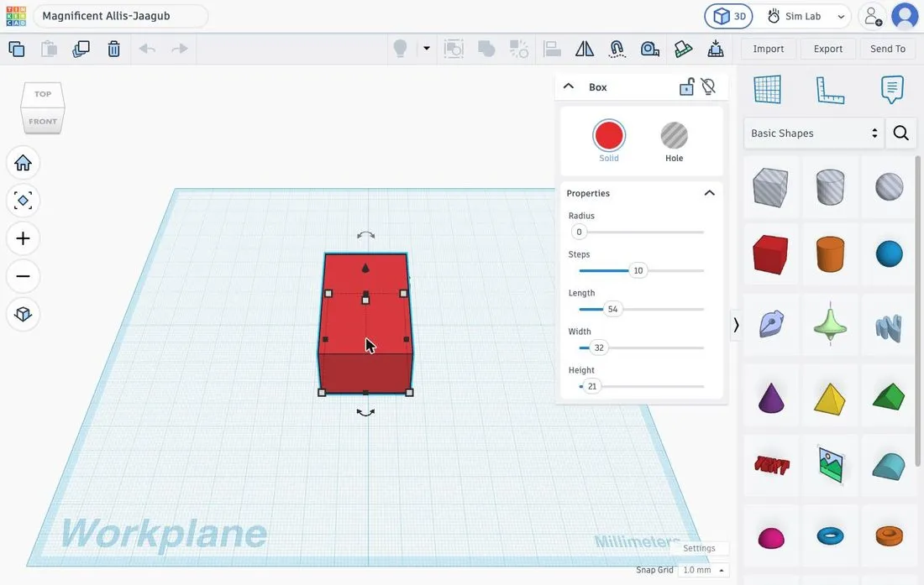The image size is (924, 585).
Task: Open the Cruise tool magnet icon
Action: tap(617, 49)
